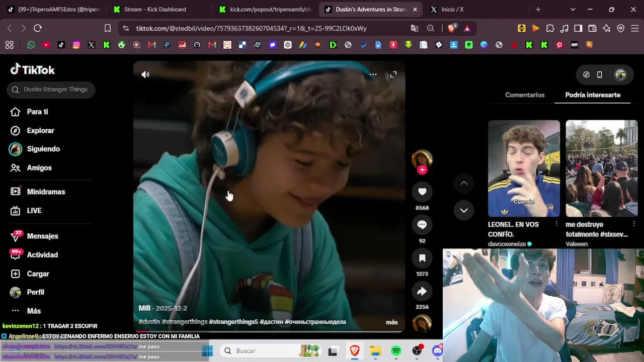644x362 pixels.
Task: Open the Brave Rewards triangle icon
Action: coord(467,29)
